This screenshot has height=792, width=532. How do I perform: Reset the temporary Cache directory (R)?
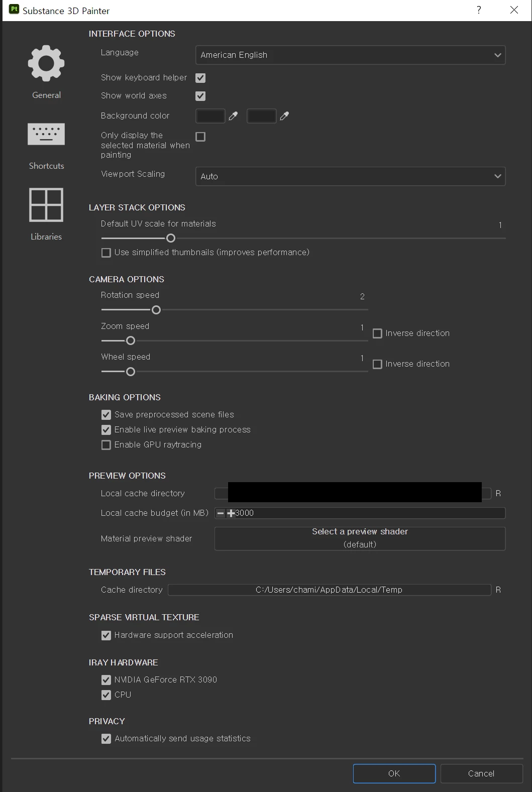[498, 590]
